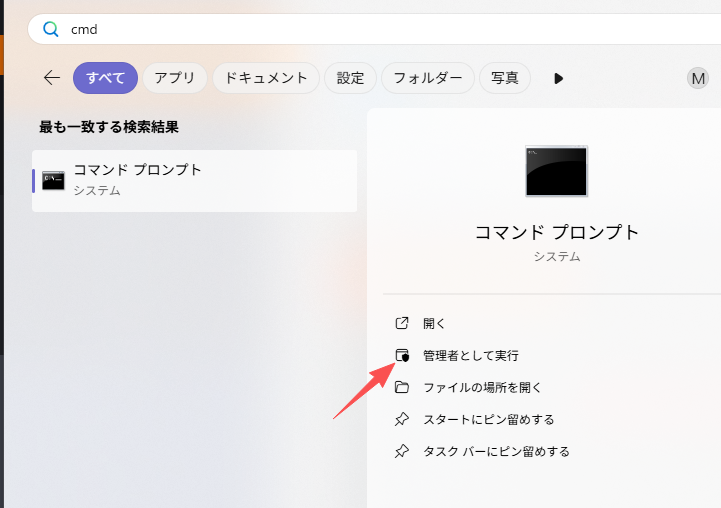Click the folder icon for file location
Viewport: 721px width, 508px height.
[x=402, y=387]
